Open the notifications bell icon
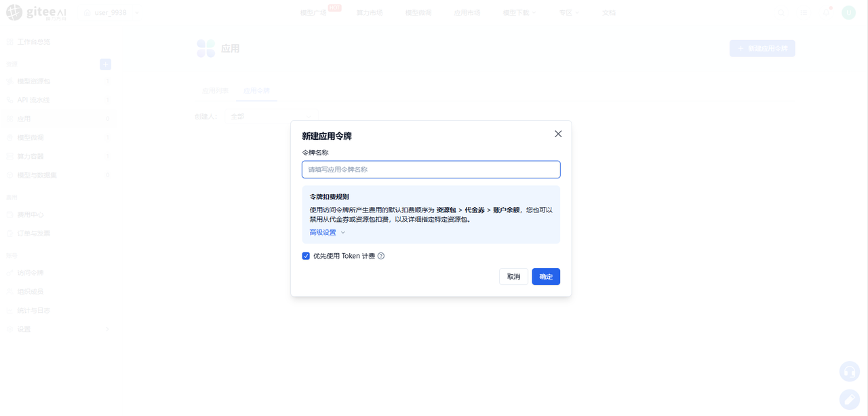Image resolution: width=868 pixels, height=416 pixels. click(x=826, y=12)
